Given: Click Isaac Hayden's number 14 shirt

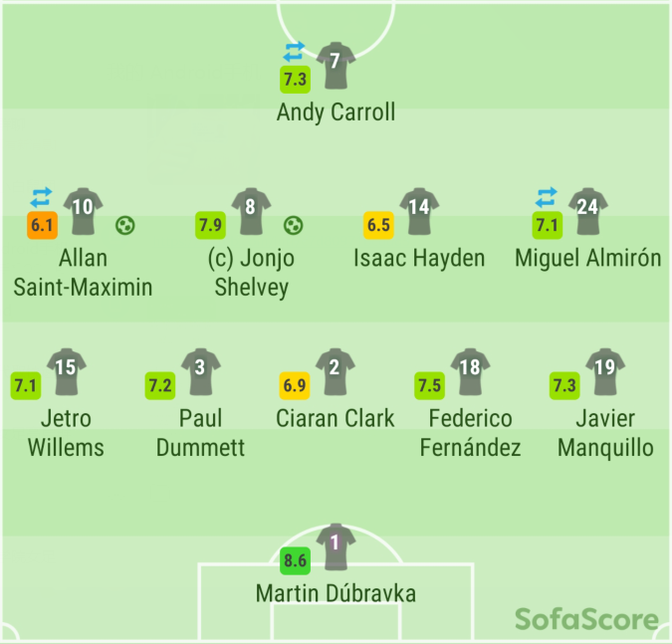Looking at the screenshot, I should (x=419, y=208).
